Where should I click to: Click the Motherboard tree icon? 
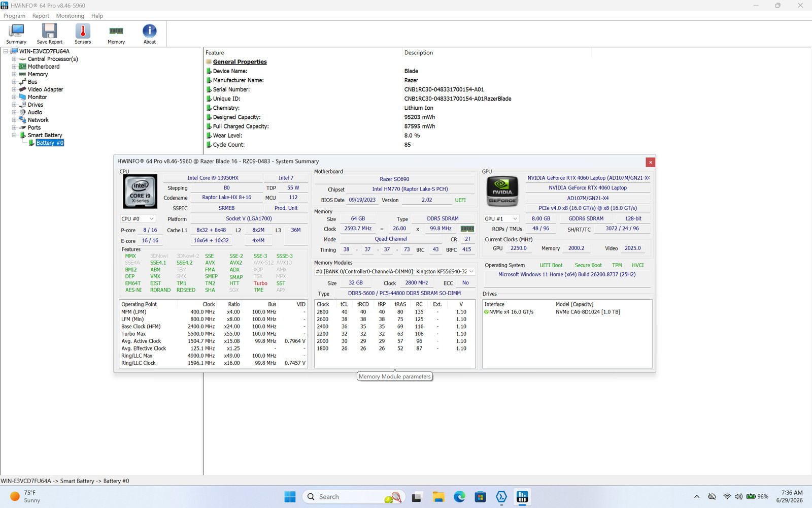(22, 67)
